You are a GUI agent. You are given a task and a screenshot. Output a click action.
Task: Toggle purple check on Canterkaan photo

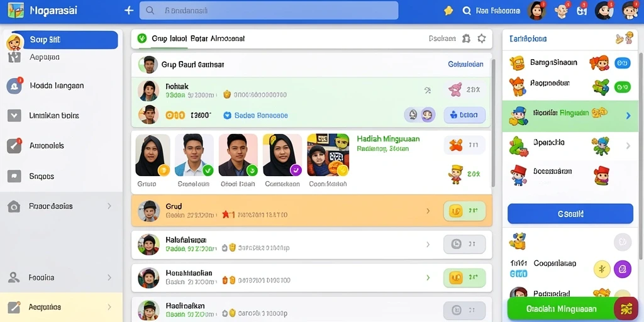[x=296, y=170]
